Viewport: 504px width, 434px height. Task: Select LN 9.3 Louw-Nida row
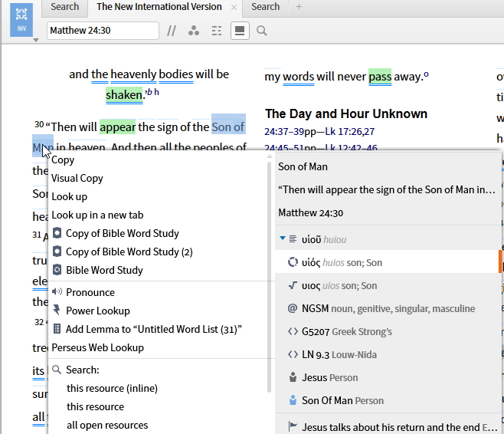click(388, 354)
